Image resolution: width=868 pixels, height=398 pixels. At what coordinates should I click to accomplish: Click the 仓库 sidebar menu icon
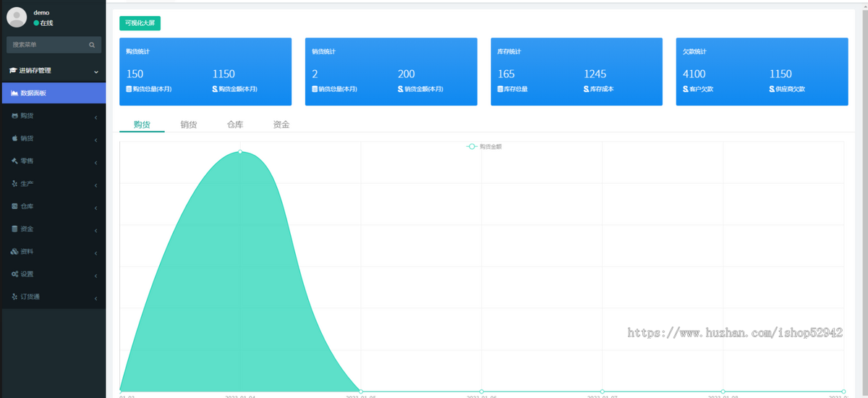point(15,206)
